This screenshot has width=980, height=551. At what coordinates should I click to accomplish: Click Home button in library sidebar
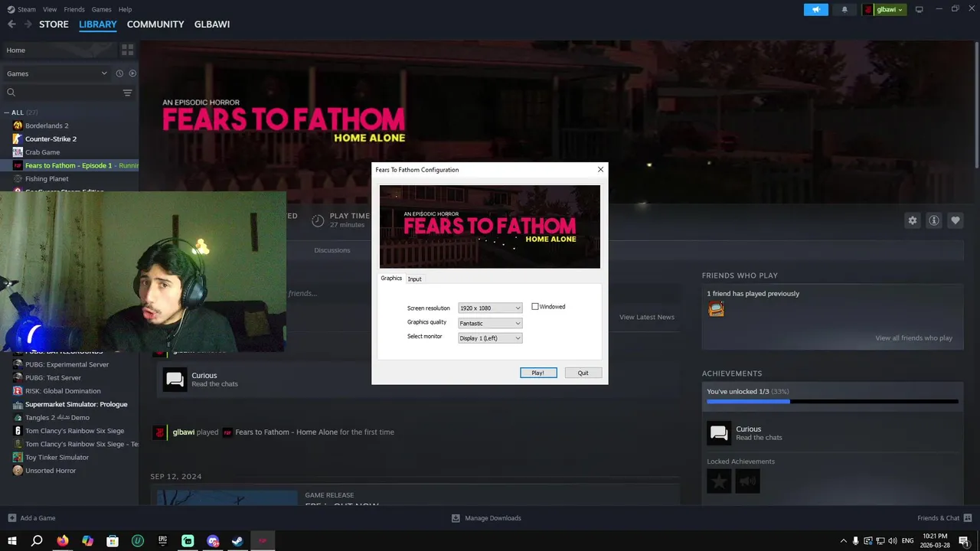click(x=60, y=50)
